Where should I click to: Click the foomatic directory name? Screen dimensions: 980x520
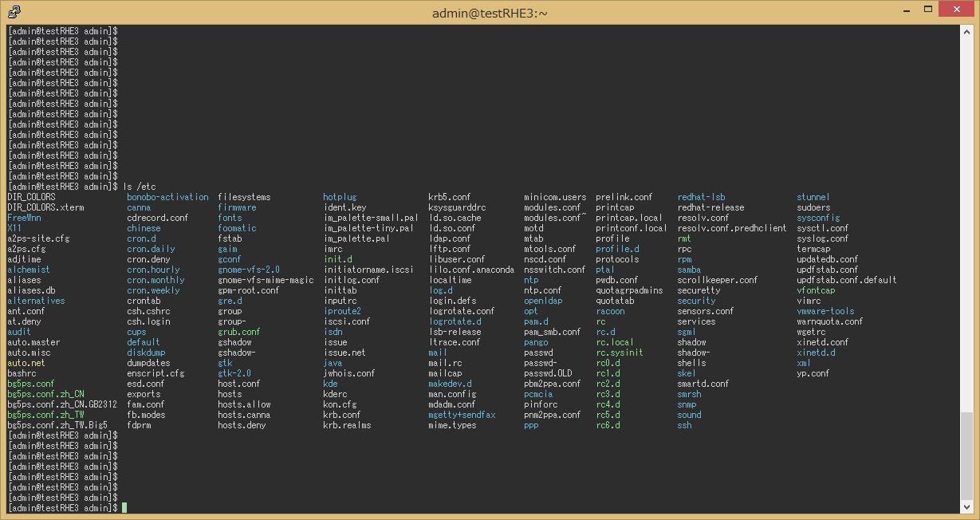pos(237,228)
